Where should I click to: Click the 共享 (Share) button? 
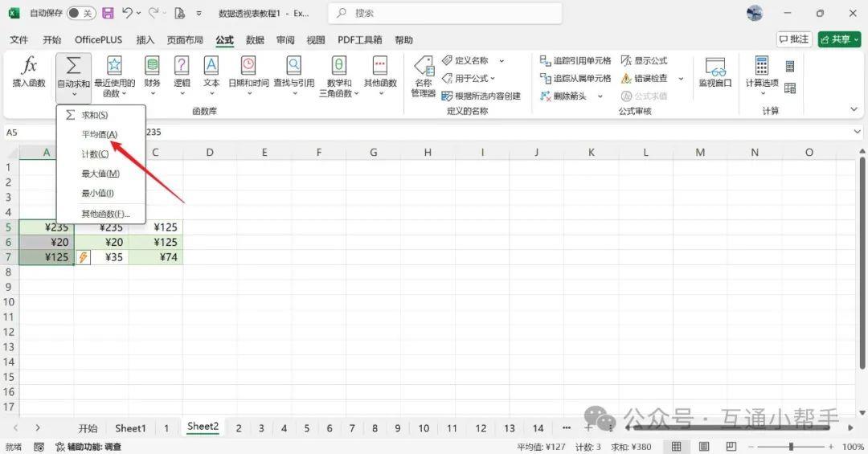(x=839, y=39)
